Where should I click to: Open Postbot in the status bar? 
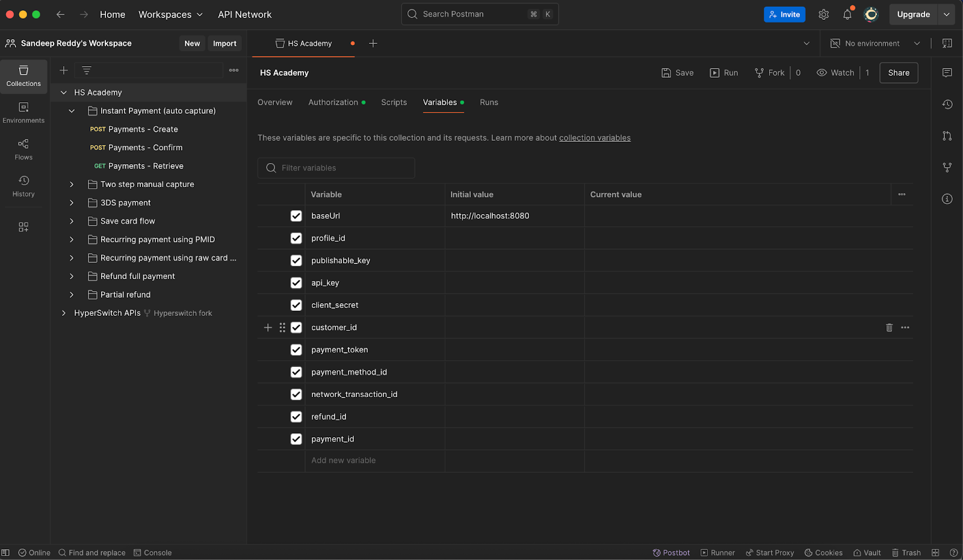pos(671,553)
